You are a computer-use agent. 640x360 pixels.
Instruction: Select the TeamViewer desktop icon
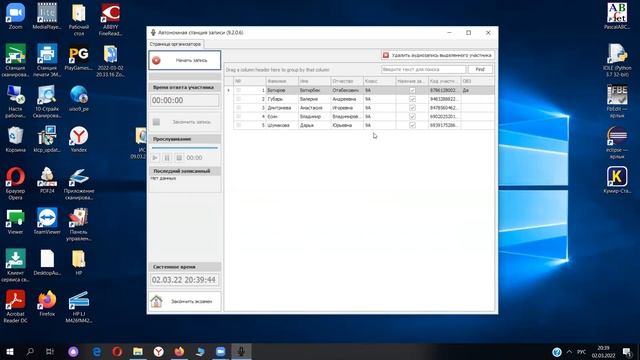(47, 221)
